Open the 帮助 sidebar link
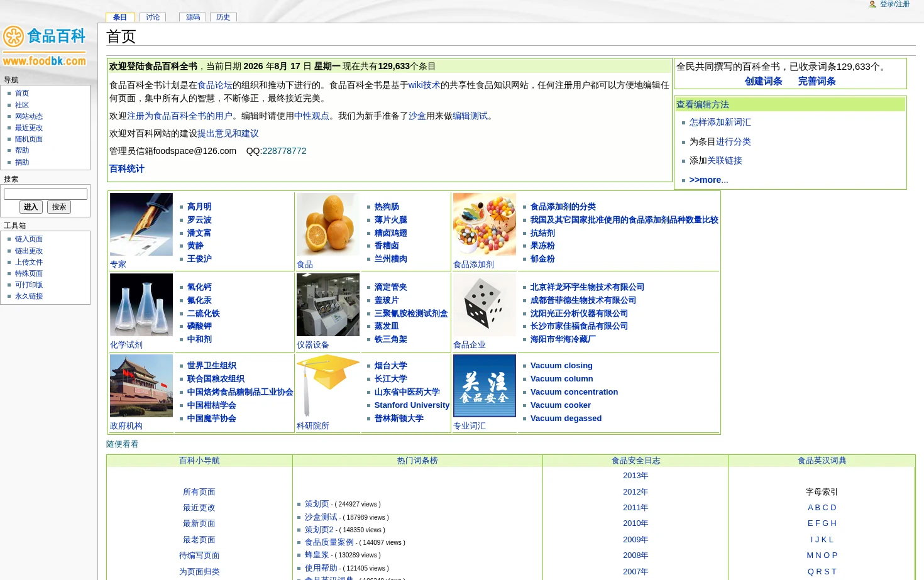The height and width of the screenshot is (580, 924). [x=22, y=150]
